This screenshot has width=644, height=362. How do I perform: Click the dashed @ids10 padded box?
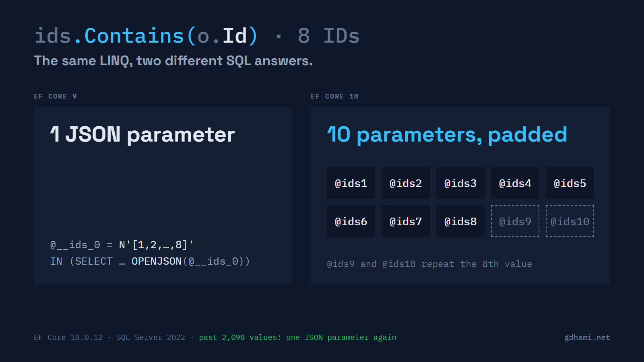coord(570,221)
